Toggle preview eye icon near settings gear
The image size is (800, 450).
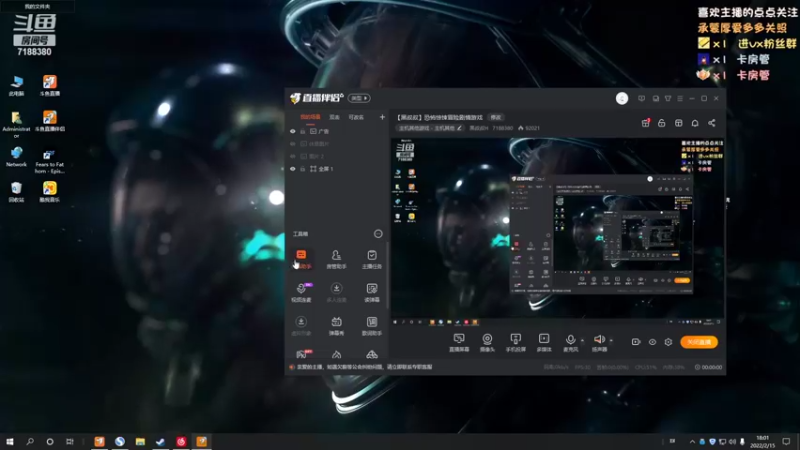pyautogui.click(x=652, y=342)
